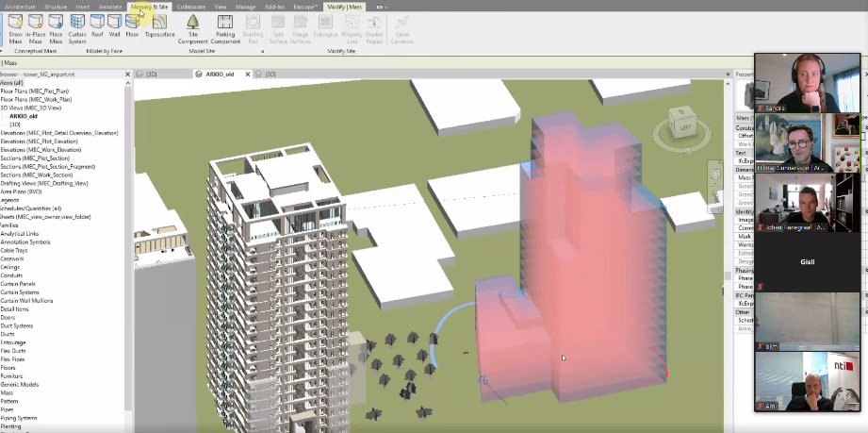Select the Mass category in browser
The height and width of the screenshot is (433, 868).
(x=7, y=393)
